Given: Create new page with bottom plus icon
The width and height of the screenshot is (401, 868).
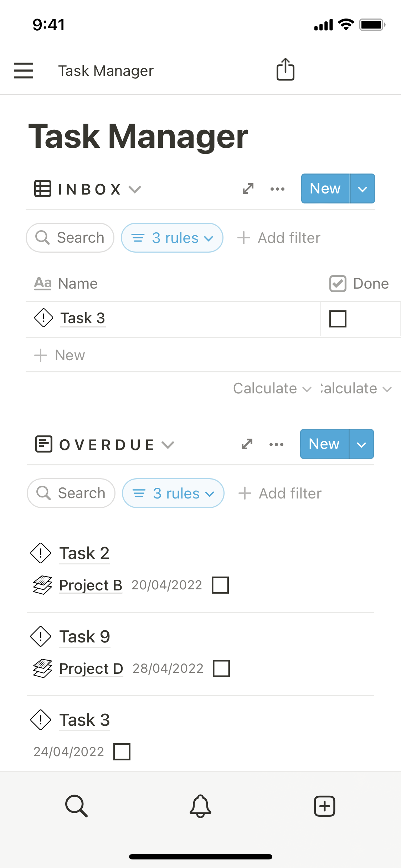Looking at the screenshot, I should [x=324, y=806].
